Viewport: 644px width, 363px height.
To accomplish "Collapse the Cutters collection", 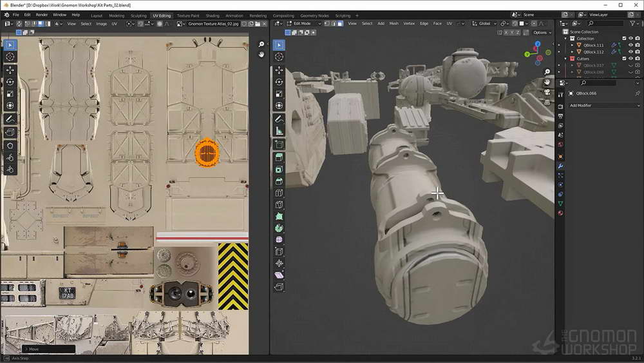I will click(x=565, y=59).
